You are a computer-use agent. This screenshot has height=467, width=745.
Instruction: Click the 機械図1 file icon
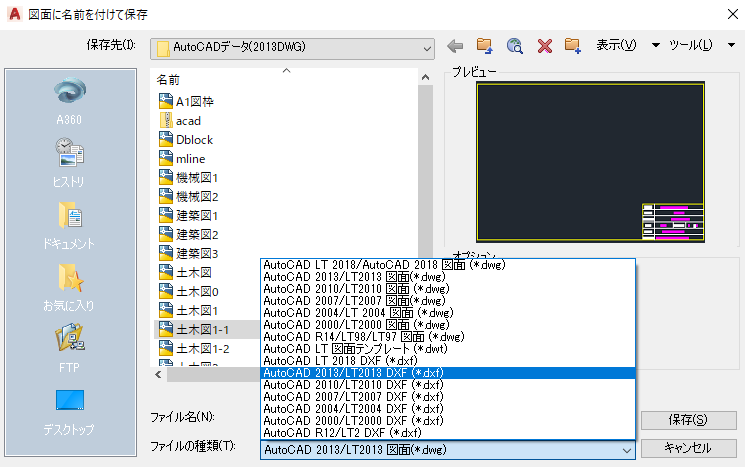click(x=165, y=177)
